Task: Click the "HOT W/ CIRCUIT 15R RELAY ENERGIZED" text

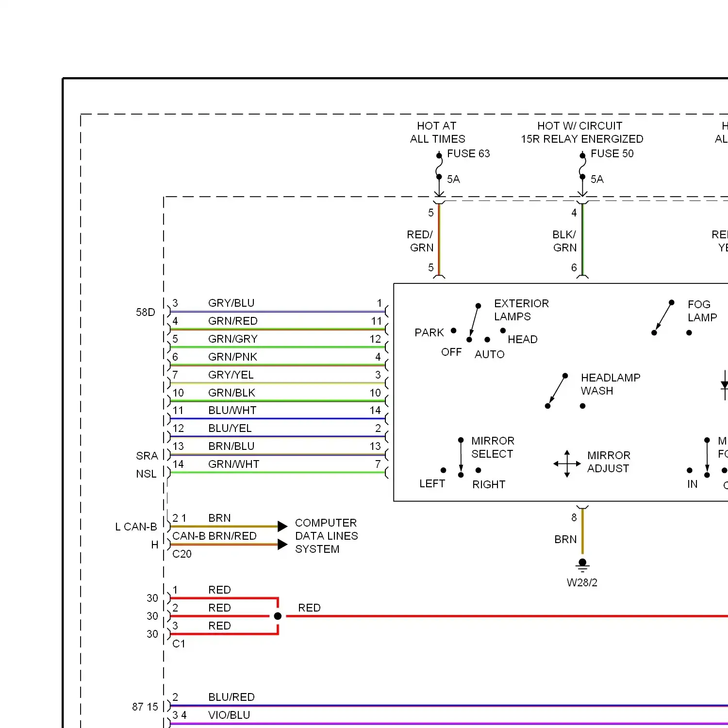Action: pyautogui.click(x=582, y=132)
